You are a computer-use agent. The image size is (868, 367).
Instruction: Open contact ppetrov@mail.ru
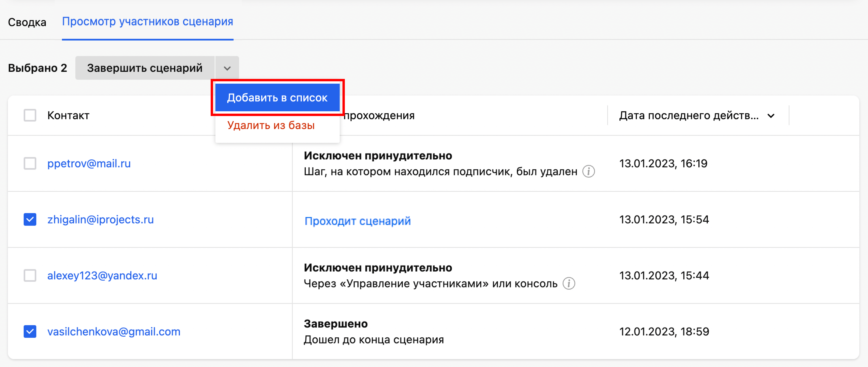pos(89,163)
